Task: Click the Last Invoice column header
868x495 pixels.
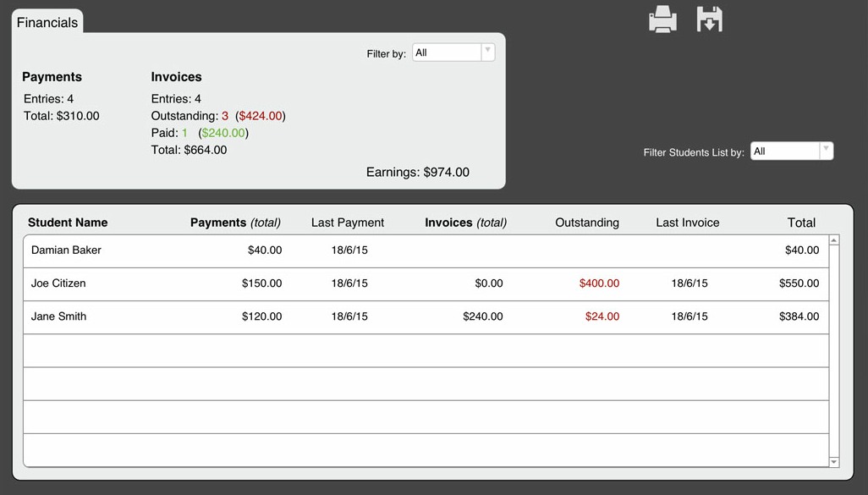Action: pos(688,223)
